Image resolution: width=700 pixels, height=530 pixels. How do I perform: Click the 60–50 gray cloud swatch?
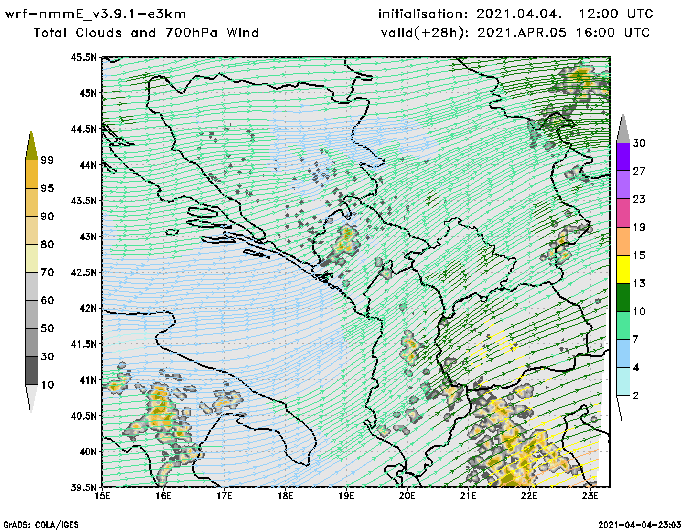[x=32, y=315]
